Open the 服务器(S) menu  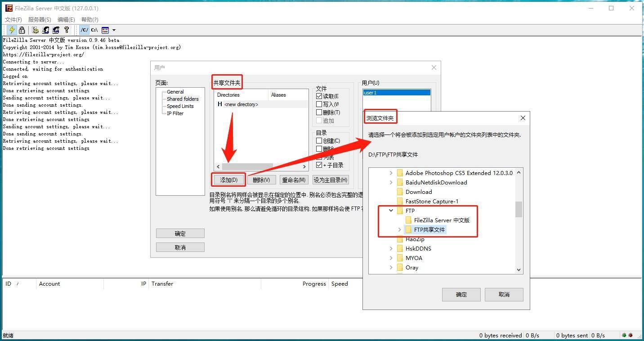coord(40,20)
